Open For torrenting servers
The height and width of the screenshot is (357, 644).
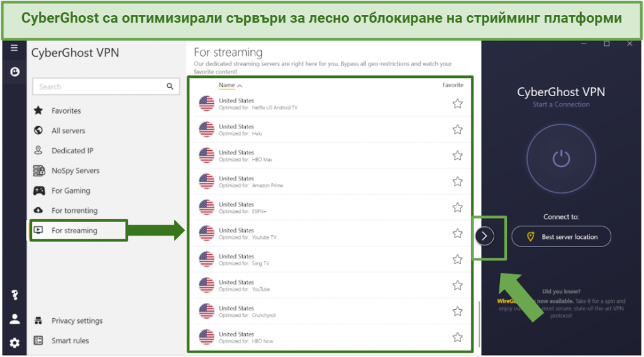[x=74, y=211]
